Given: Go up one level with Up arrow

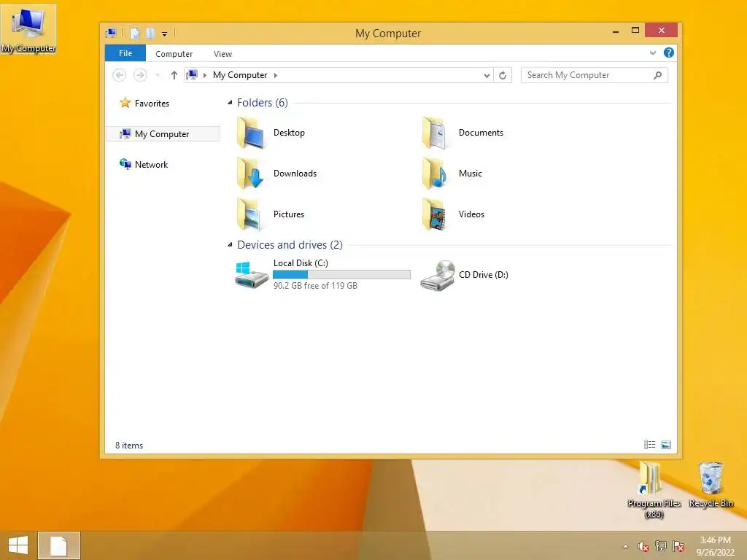Looking at the screenshot, I should tap(174, 75).
